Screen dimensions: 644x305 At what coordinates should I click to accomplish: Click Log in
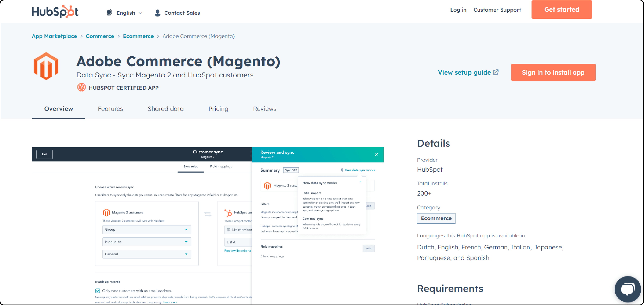[458, 10]
